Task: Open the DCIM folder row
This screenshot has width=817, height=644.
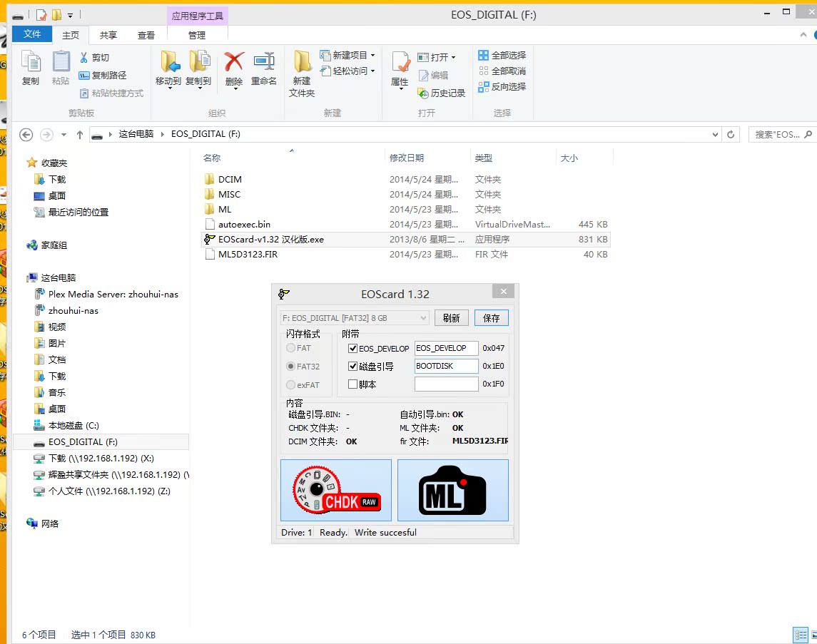Action: [406, 180]
